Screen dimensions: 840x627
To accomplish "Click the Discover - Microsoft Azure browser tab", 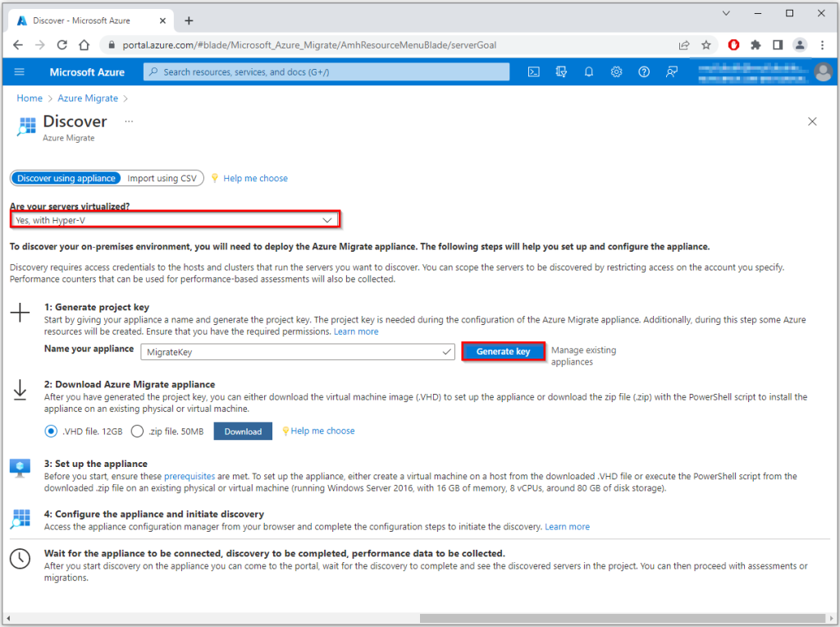I will tap(91, 21).
